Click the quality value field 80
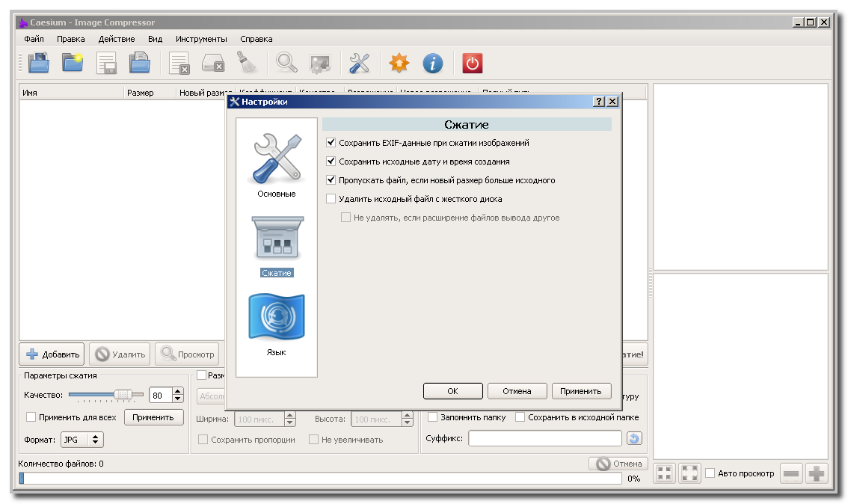Image resolution: width=848 pixels, height=504 pixels. (x=161, y=396)
